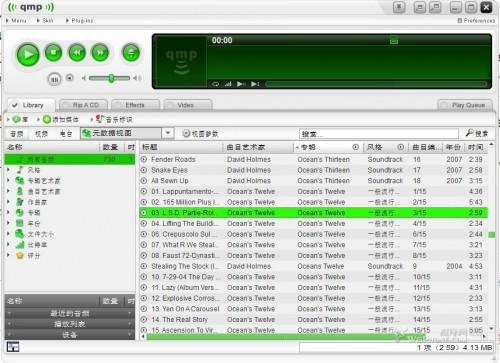Select the track 14. The Real Story
Image resolution: width=500 pixels, height=363 pixels.
[x=313, y=319]
